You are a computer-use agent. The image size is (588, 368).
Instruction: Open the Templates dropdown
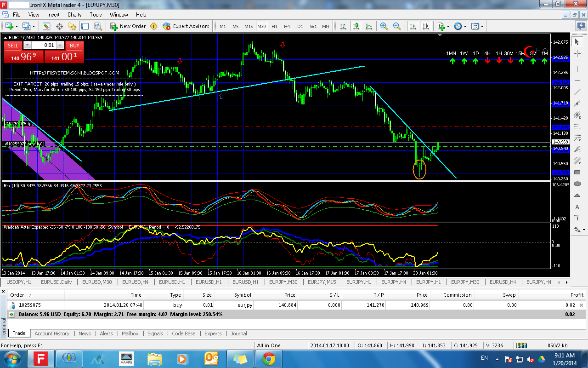coord(477,26)
